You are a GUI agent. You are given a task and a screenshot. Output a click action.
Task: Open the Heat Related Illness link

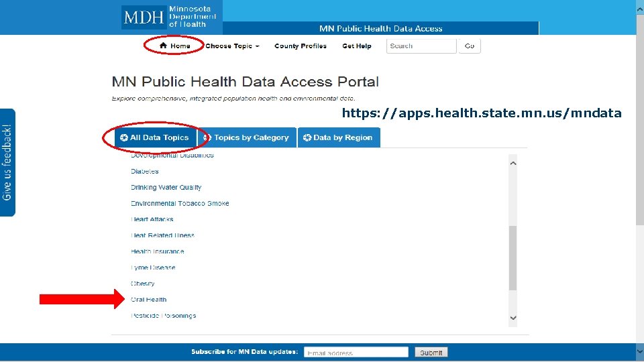[x=162, y=235]
